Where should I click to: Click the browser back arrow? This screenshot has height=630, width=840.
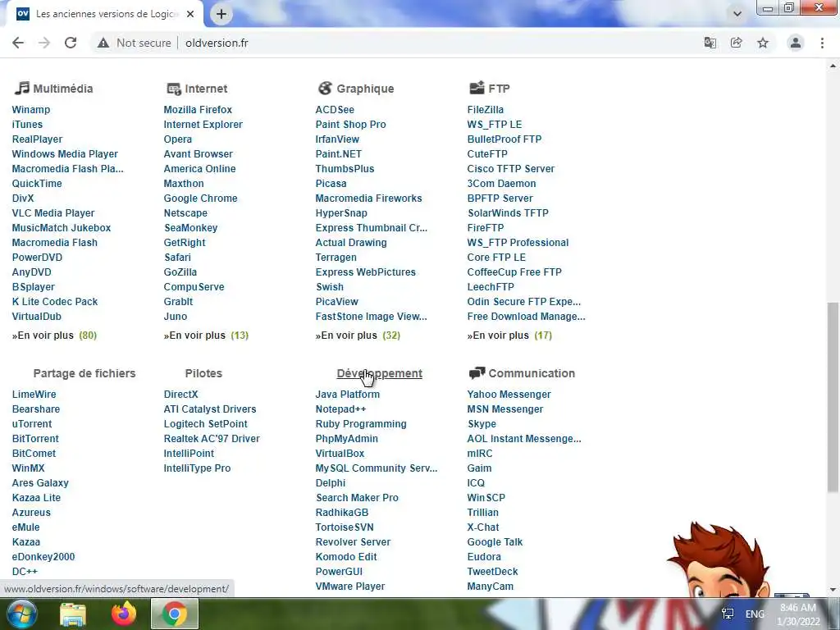coord(18,43)
